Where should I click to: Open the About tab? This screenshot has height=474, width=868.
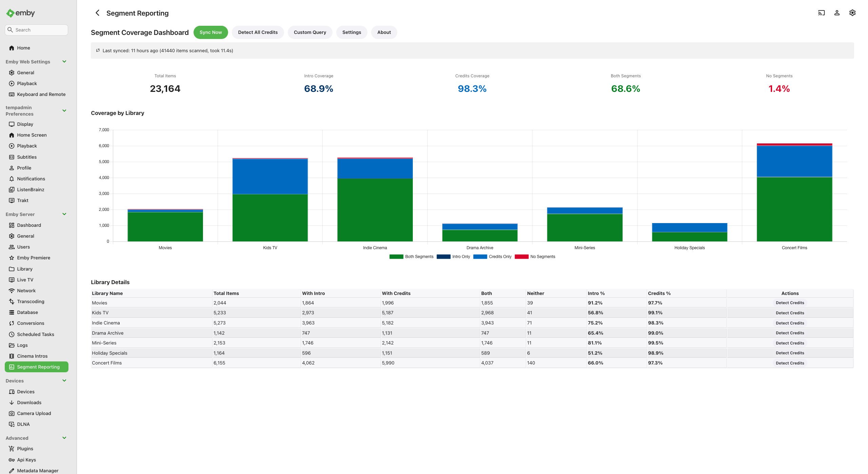tap(384, 32)
